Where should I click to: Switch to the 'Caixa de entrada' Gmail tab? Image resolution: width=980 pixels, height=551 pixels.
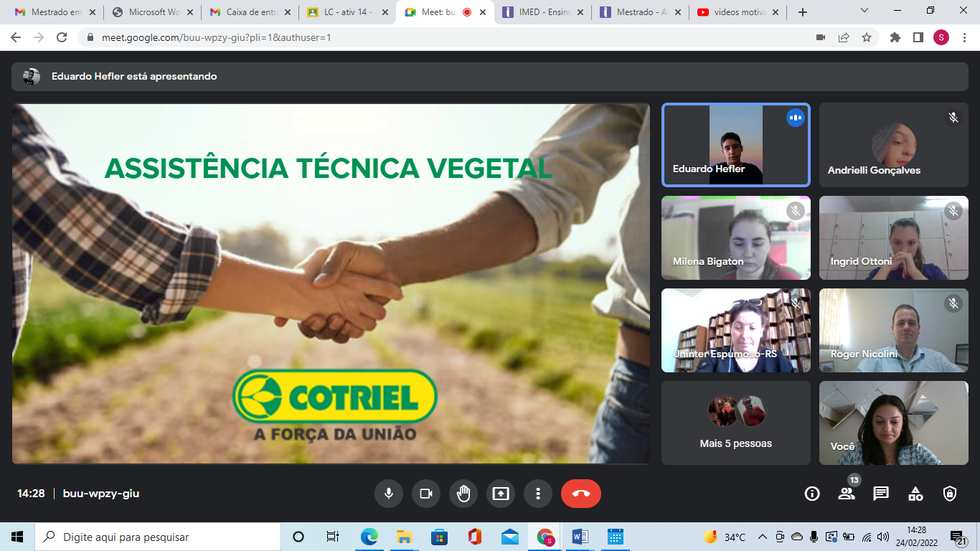click(250, 12)
